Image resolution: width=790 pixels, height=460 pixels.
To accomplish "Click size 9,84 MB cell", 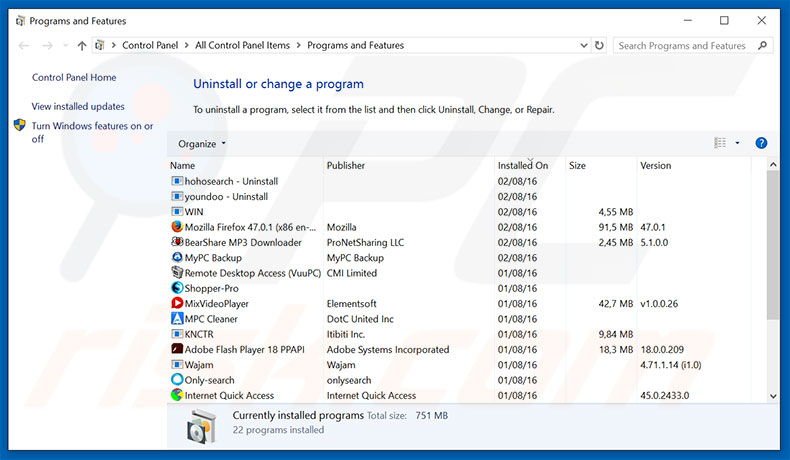I will pyautogui.click(x=616, y=334).
